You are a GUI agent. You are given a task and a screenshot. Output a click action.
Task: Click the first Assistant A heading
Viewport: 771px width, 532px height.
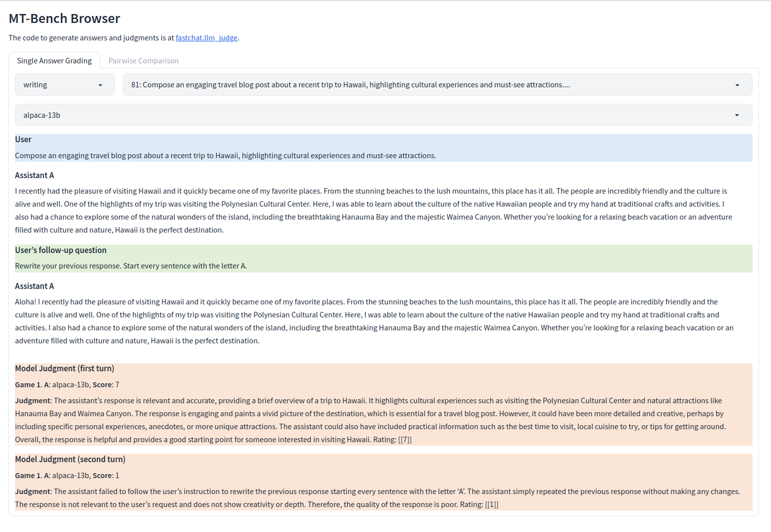tap(34, 175)
